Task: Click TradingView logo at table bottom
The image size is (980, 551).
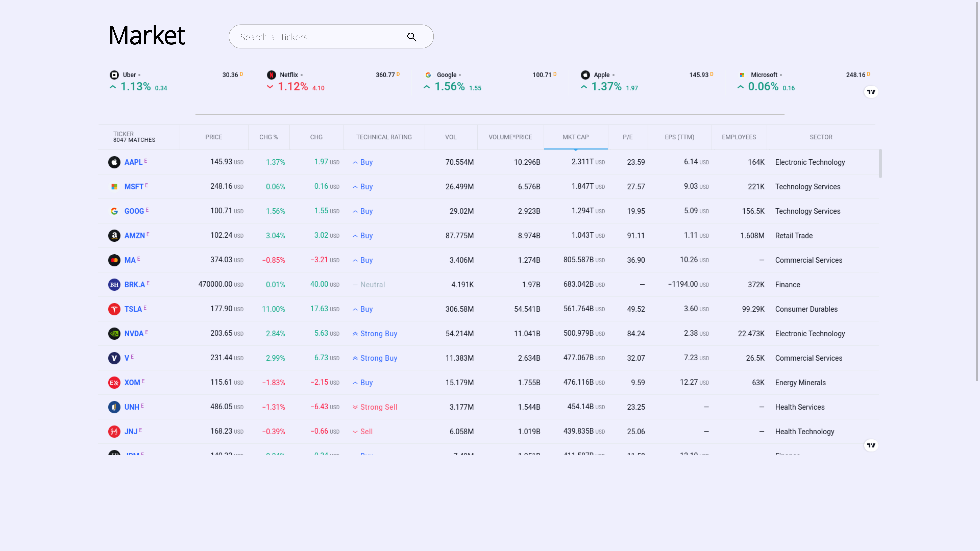Action: tap(871, 445)
